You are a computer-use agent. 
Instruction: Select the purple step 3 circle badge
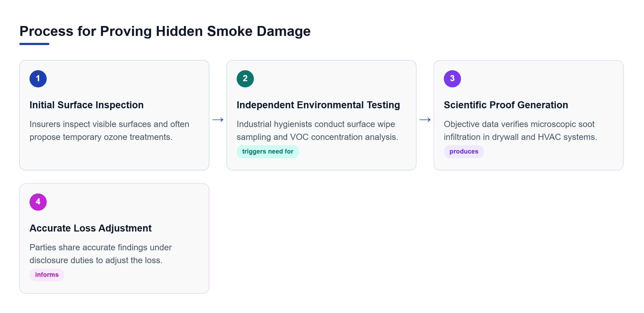tap(452, 79)
